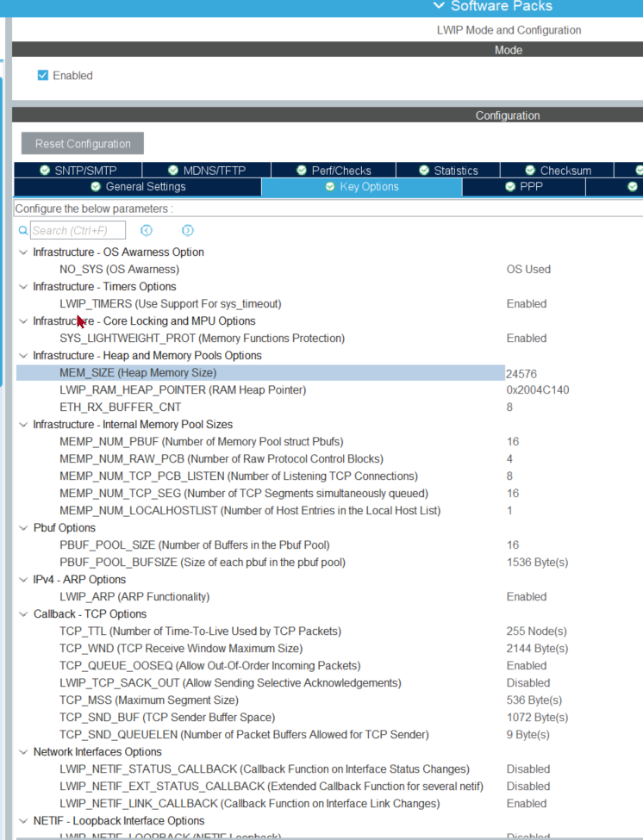Open the PPP tab
This screenshot has width=643, height=840.
click(523, 187)
